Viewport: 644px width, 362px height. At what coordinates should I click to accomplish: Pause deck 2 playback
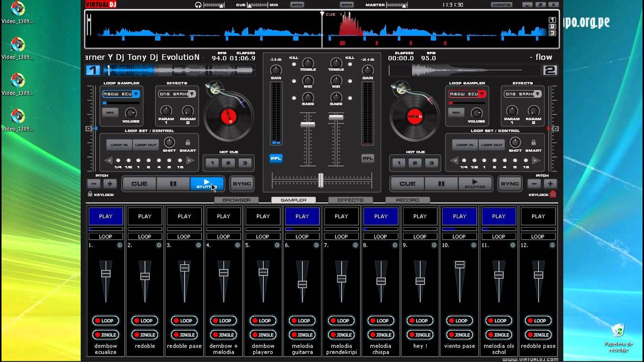(x=441, y=184)
